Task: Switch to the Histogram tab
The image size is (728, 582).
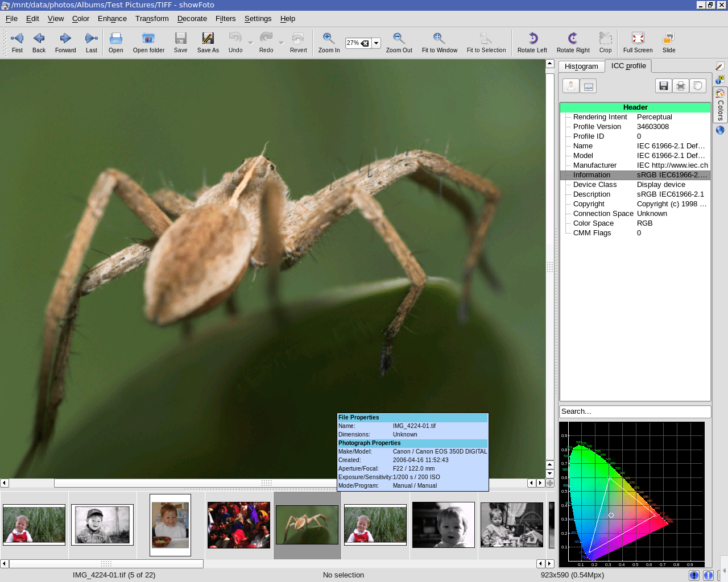Action: point(581,66)
